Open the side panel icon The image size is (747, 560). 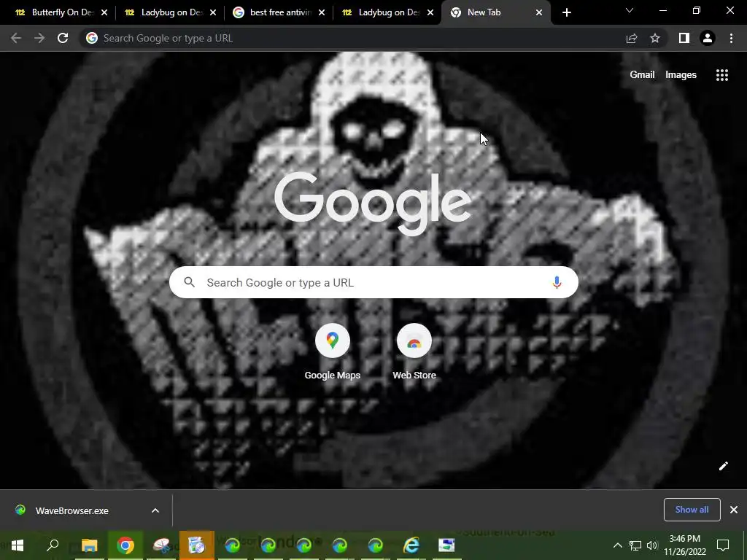tap(684, 38)
